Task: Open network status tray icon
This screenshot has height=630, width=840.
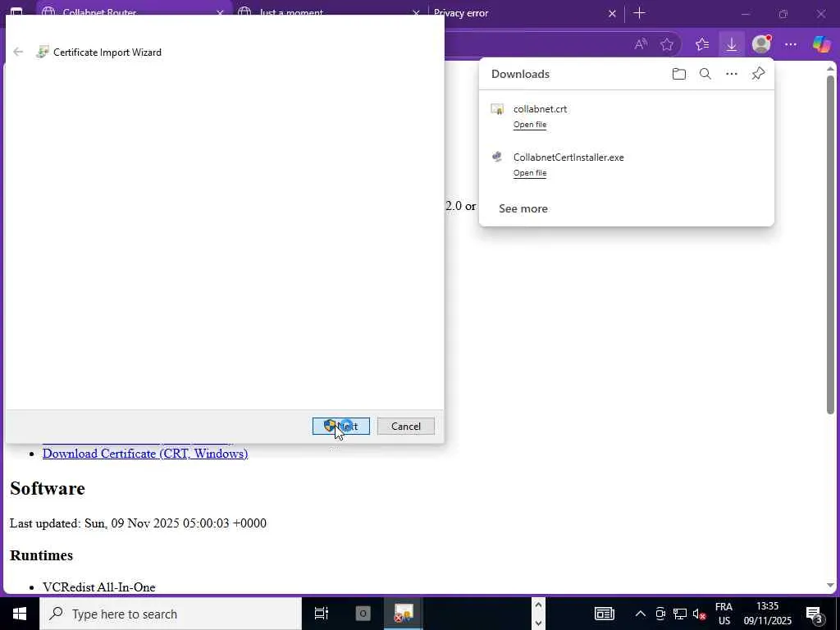Action: click(x=680, y=614)
